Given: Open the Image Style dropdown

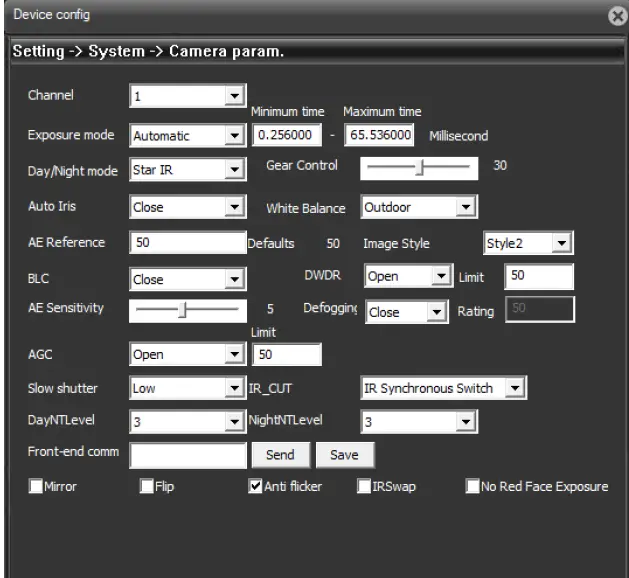Looking at the screenshot, I should [528, 243].
